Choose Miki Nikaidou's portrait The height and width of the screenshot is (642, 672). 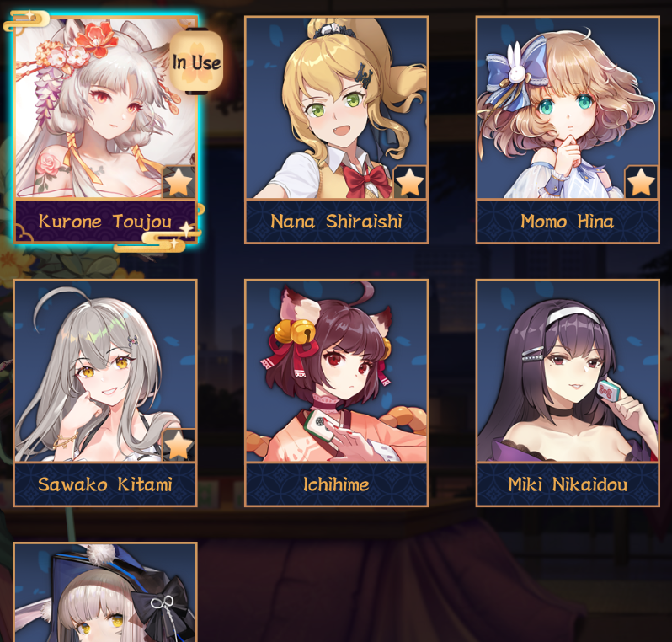point(568,371)
